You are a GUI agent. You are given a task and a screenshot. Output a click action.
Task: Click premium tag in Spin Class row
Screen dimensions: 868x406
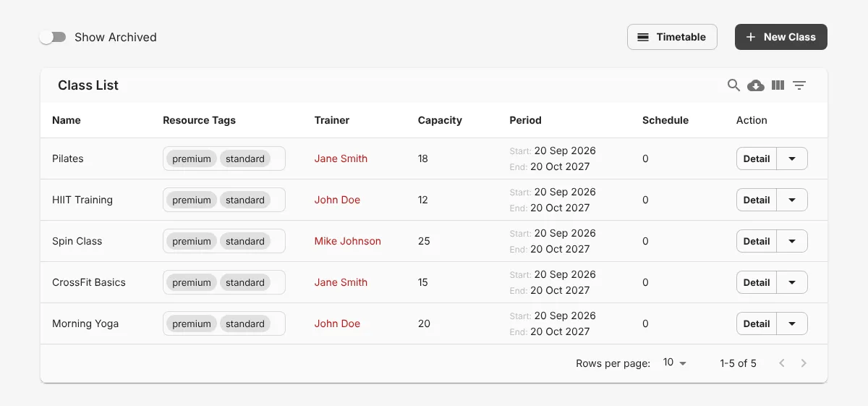[x=192, y=241]
